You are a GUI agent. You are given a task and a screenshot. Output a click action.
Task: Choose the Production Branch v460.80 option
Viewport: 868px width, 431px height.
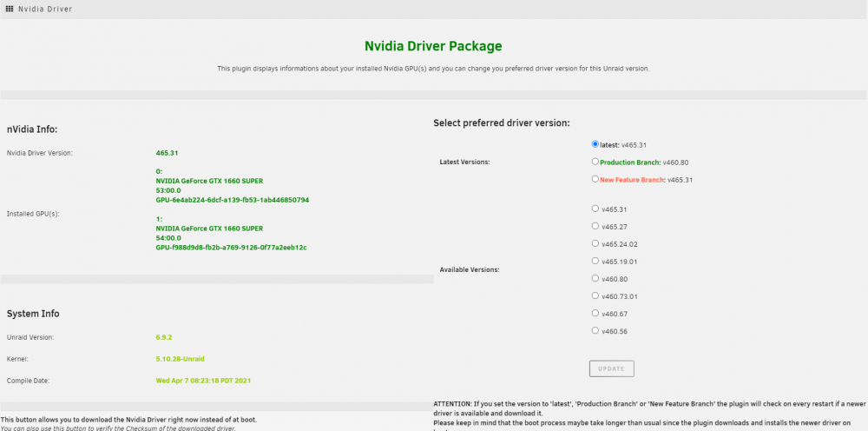[x=595, y=162]
